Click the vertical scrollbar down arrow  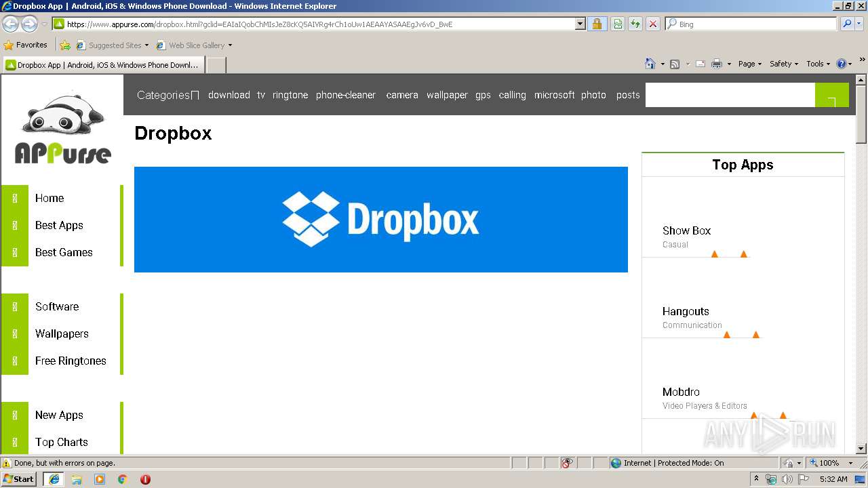[861, 448]
